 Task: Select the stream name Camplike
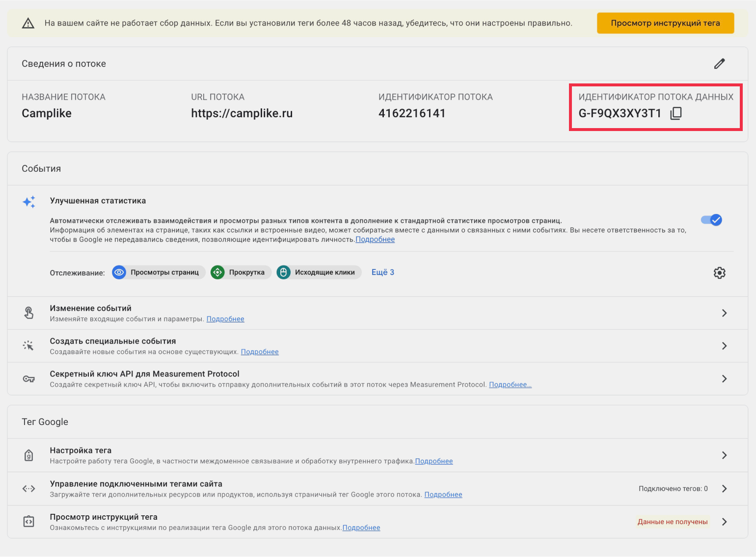click(47, 113)
